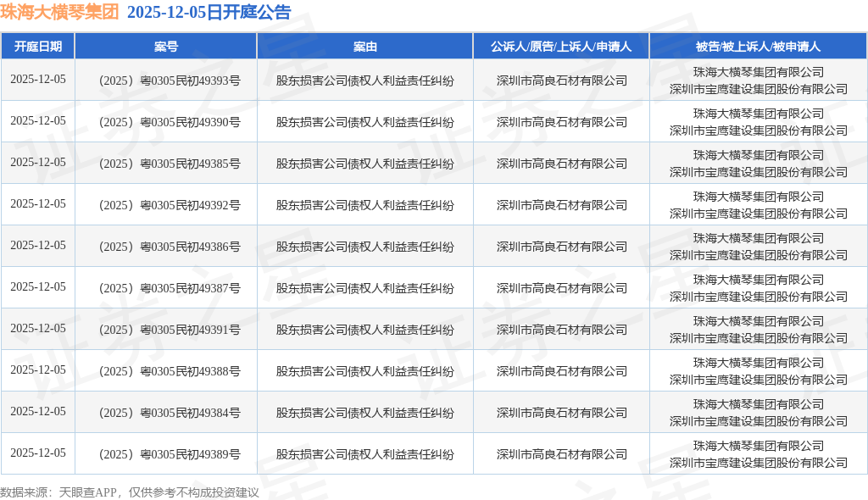Click defendant 深圳市宝鹰建设集团股份有限公司 in the 49391号 row
The height and width of the screenshot is (500, 868).
click(759, 338)
